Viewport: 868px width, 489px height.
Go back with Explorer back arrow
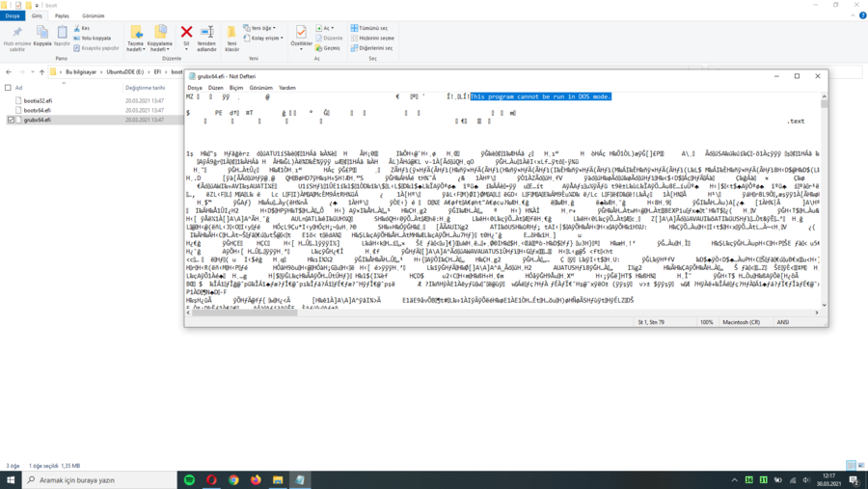pyautogui.click(x=9, y=72)
